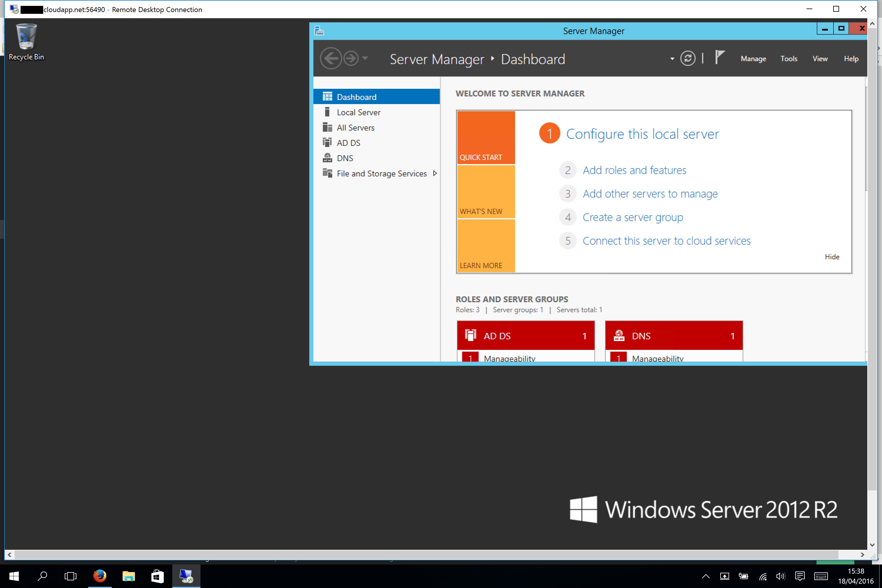Open the dropdown arrow left of Refresh
882x588 pixels.
click(x=672, y=59)
